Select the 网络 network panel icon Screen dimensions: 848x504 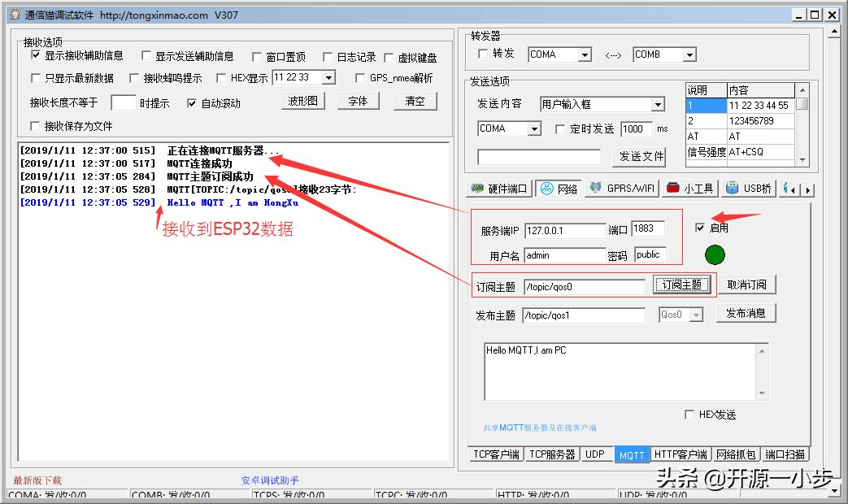[x=559, y=188]
